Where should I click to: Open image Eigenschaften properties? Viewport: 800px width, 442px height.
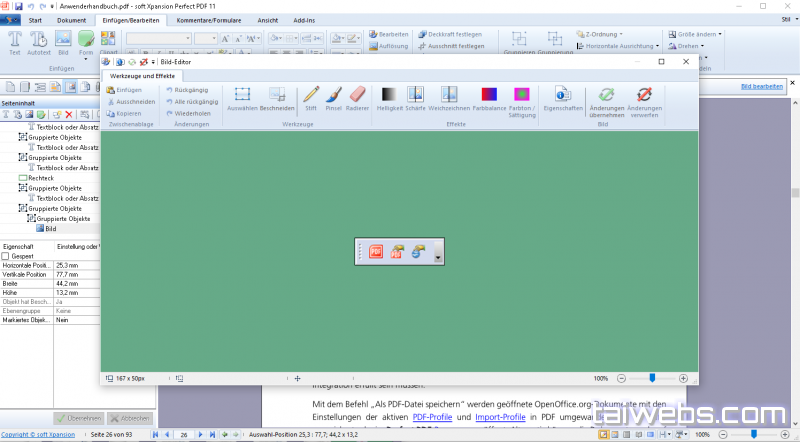561,98
